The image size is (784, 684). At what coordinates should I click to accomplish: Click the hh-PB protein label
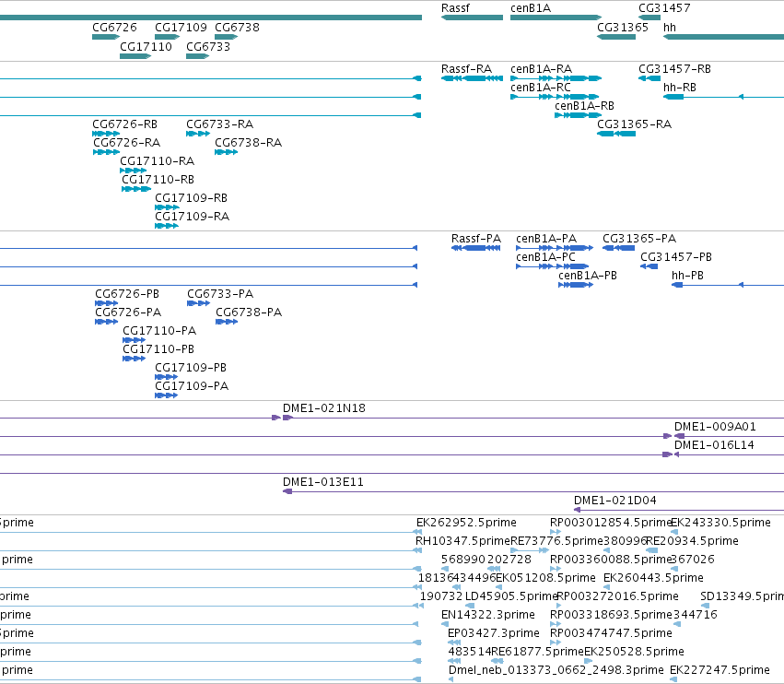(687, 276)
